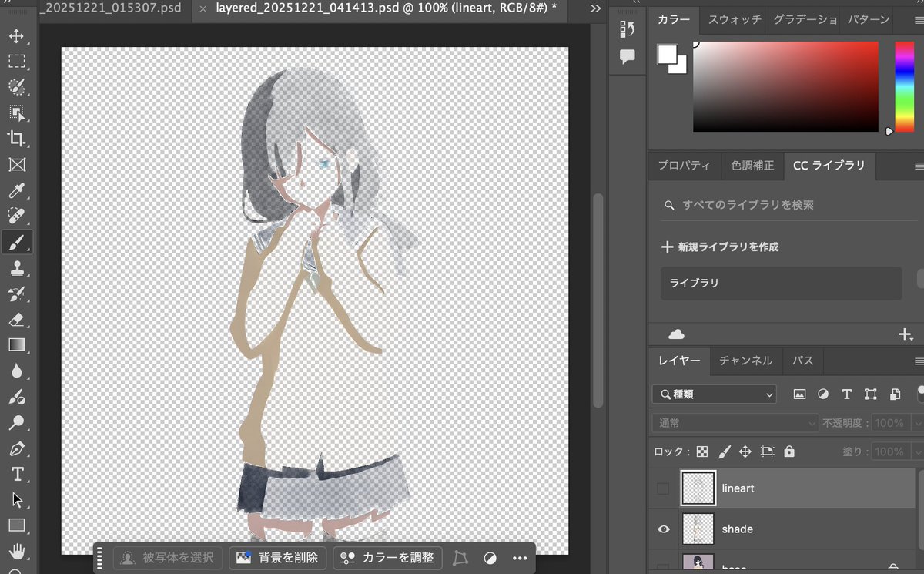Toggle shape layer filter
Screen dimensions: 924x574
(871, 394)
